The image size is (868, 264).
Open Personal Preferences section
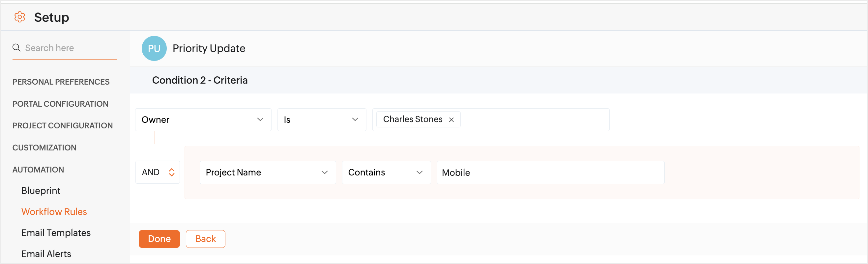pos(61,82)
